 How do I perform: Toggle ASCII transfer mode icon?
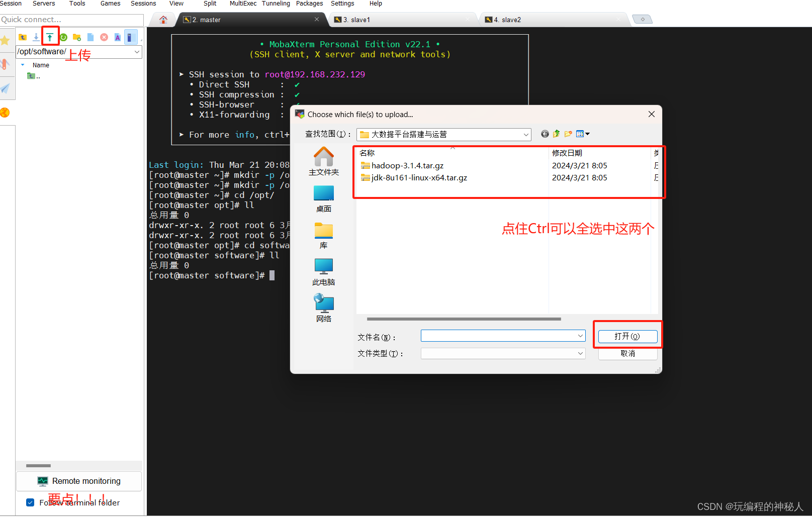pos(118,37)
